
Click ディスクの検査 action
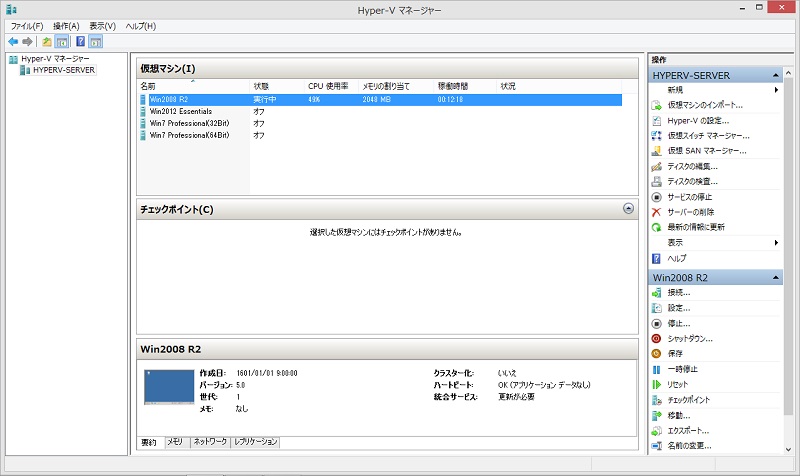[x=692, y=182]
